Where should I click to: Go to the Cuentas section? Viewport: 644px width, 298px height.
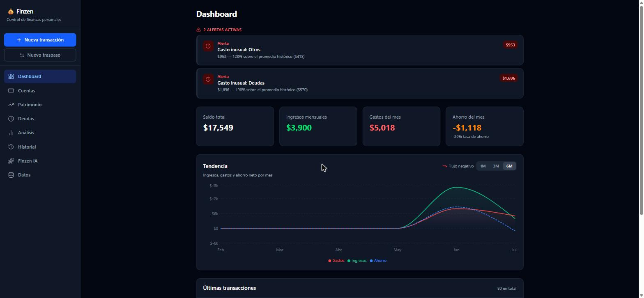[x=40, y=91]
